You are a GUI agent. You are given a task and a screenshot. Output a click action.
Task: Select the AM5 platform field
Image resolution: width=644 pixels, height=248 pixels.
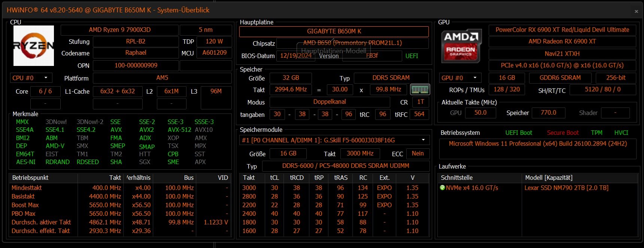[x=162, y=78]
